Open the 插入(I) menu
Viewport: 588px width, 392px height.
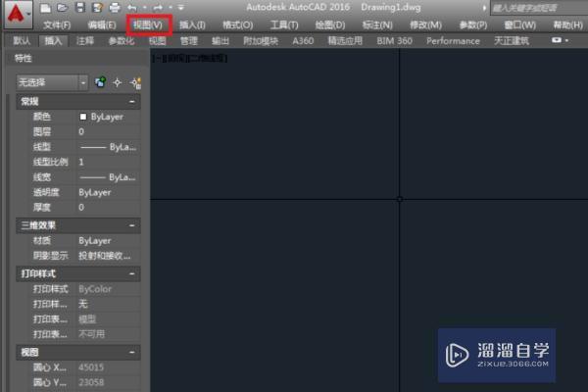point(192,25)
